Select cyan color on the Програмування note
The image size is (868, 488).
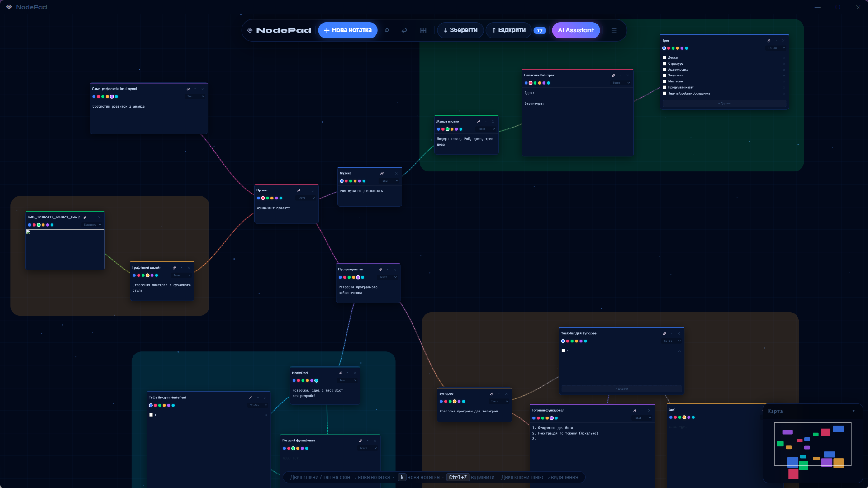tap(362, 277)
